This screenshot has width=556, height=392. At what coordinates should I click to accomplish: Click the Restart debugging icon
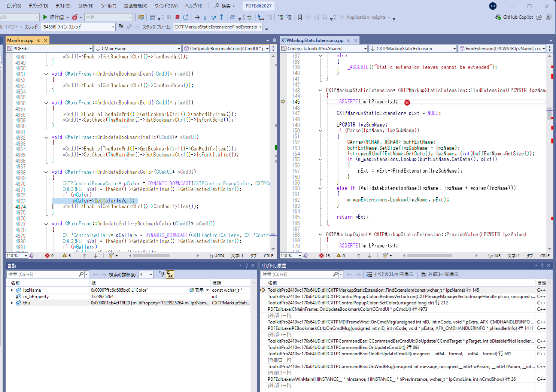click(186, 17)
